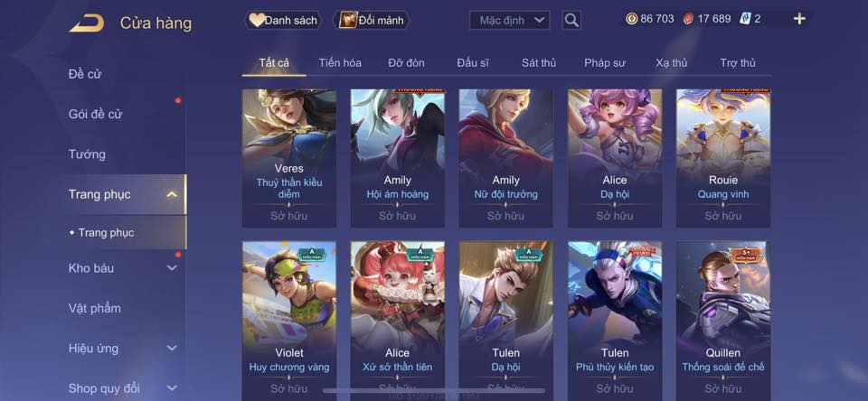Viewport: 868px width, 401px height.
Task: Open Danh sách wishlist heart button
Action: point(283,21)
